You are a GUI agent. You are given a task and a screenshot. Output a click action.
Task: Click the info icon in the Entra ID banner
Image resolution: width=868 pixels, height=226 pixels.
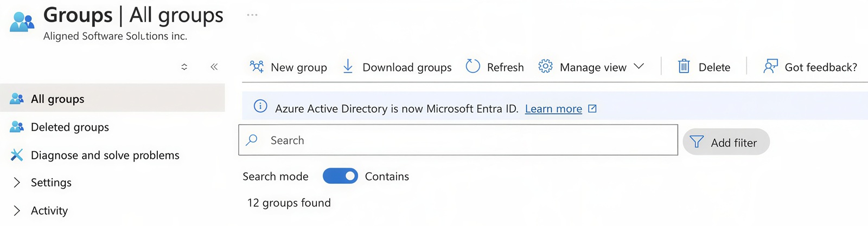(x=260, y=106)
